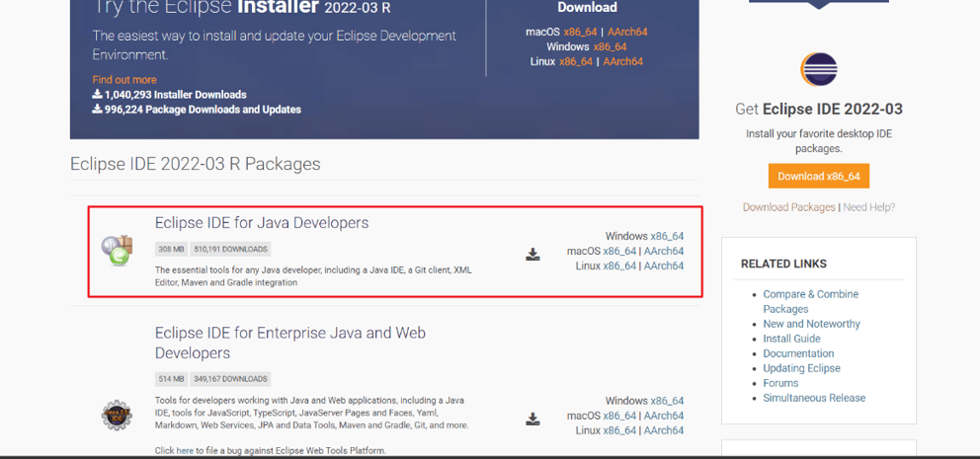The width and height of the screenshot is (980, 459).
Task: Click the Eclipse logo in the sidebar
Action: [x=818, y=70]
